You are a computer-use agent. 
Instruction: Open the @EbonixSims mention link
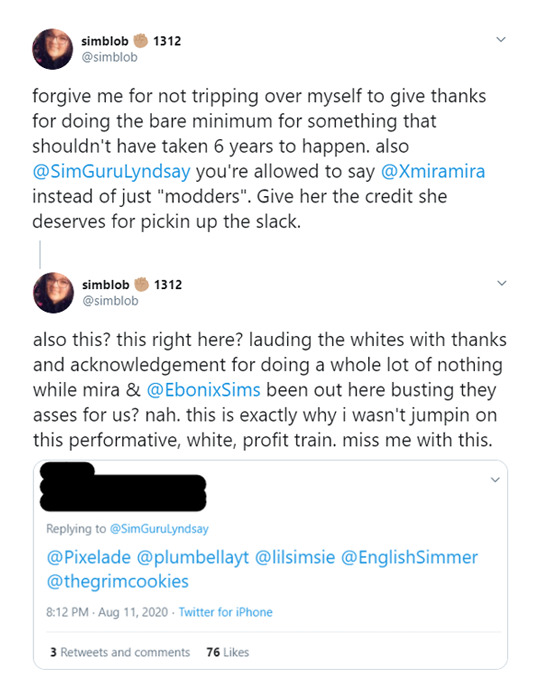tap(203, 390)
